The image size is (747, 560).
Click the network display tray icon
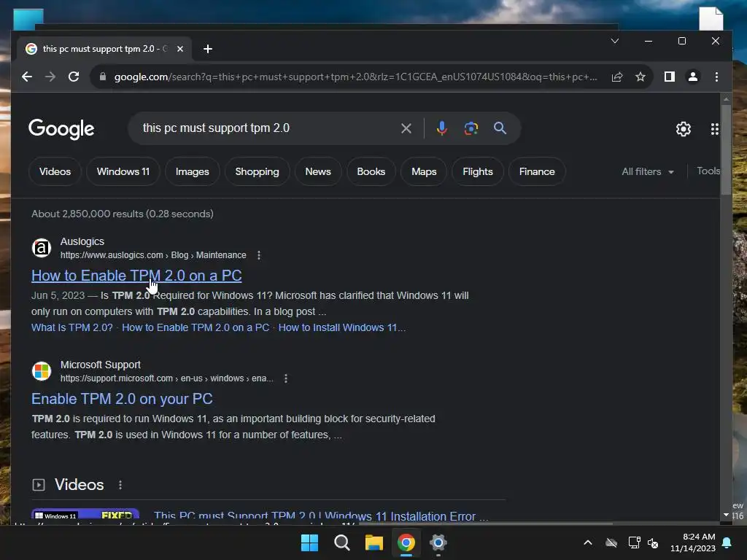click(634, 542)
